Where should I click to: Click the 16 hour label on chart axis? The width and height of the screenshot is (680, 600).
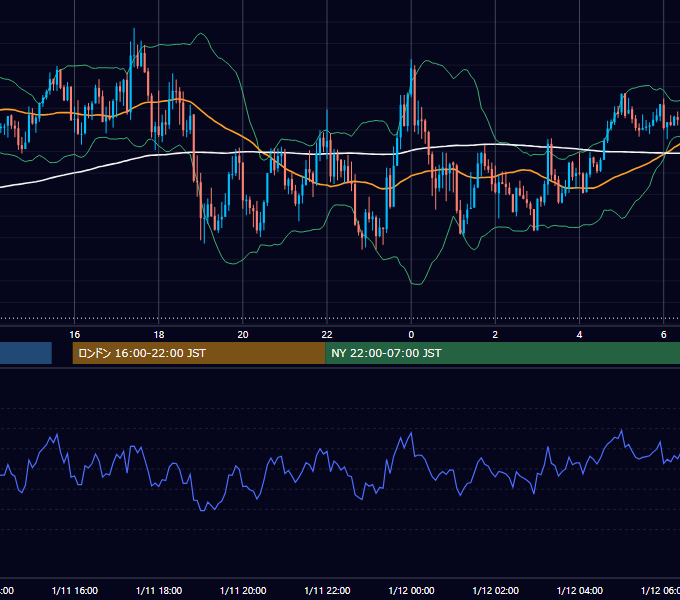pyautogui.click(x=75, y=335)
